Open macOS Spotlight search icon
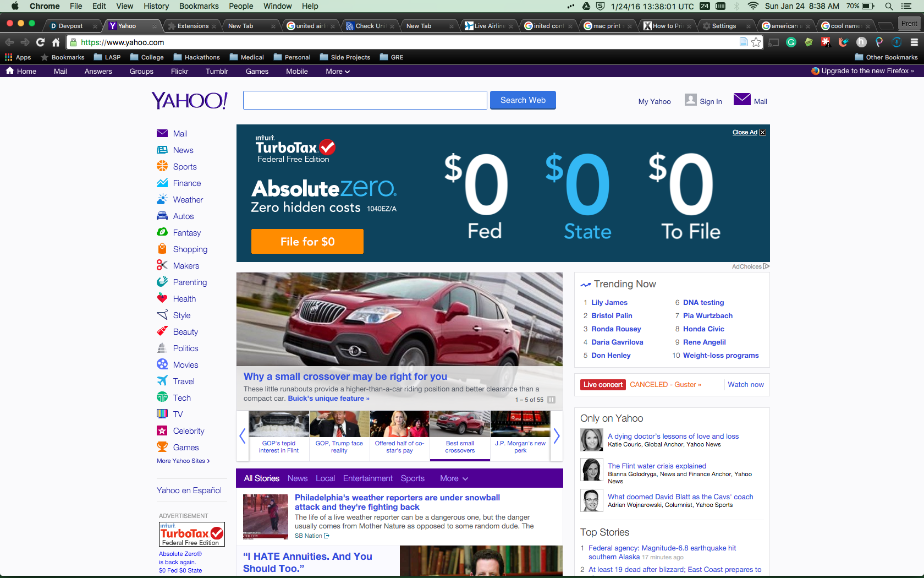Screen dimensions: 924x578 pyautogui.click(x=889, y=6)
